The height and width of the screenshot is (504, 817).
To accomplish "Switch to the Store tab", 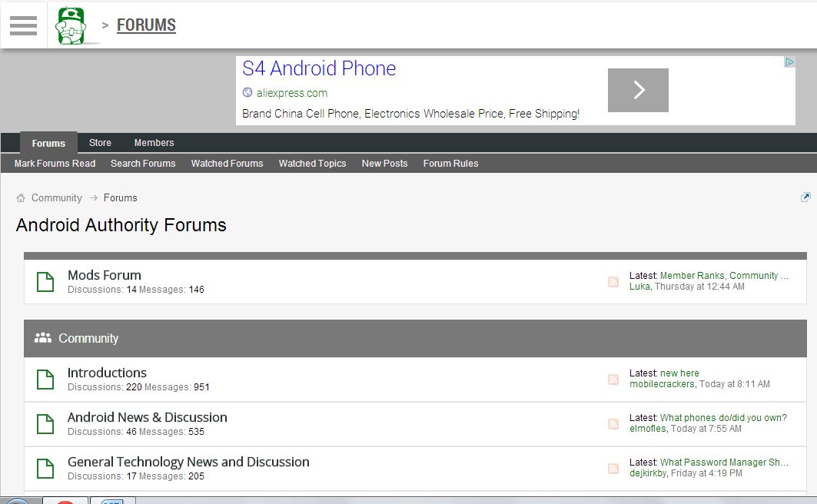I will coord(100,143).
